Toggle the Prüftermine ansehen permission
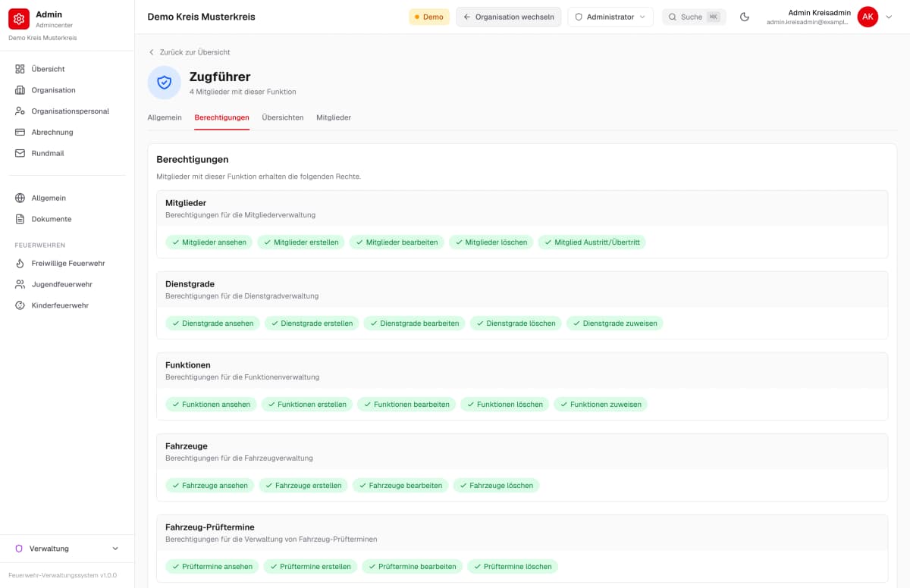Viewport: 910px width, 588px height. point(212,567)
